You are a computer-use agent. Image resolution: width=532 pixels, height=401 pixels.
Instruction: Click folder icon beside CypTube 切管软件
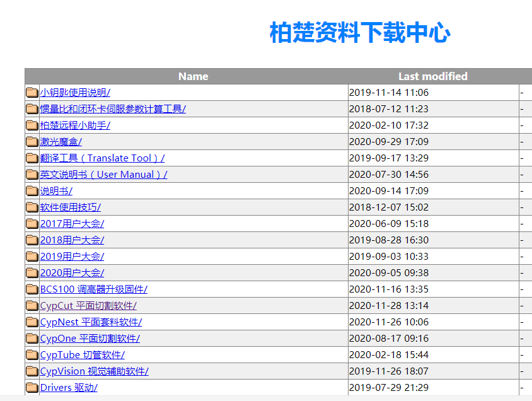point(32,355)
